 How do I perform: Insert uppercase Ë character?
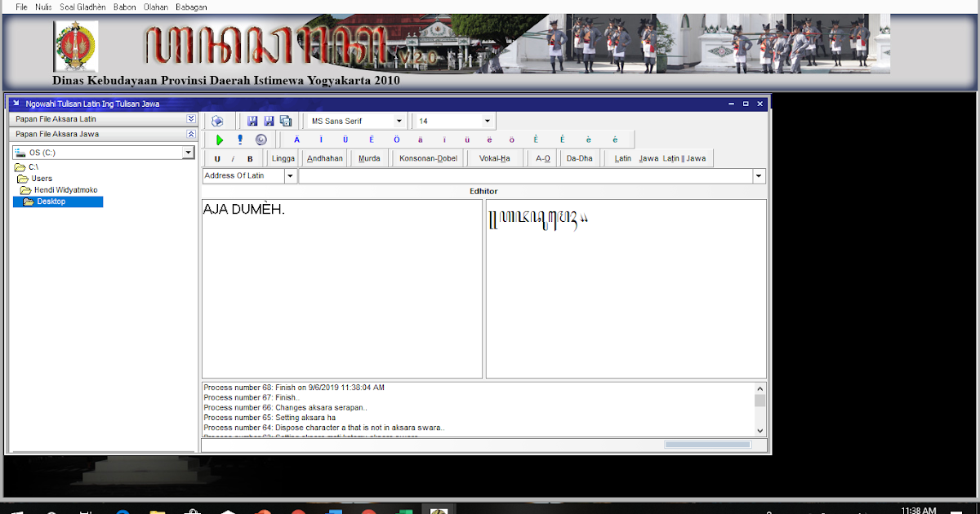(372, 140)
